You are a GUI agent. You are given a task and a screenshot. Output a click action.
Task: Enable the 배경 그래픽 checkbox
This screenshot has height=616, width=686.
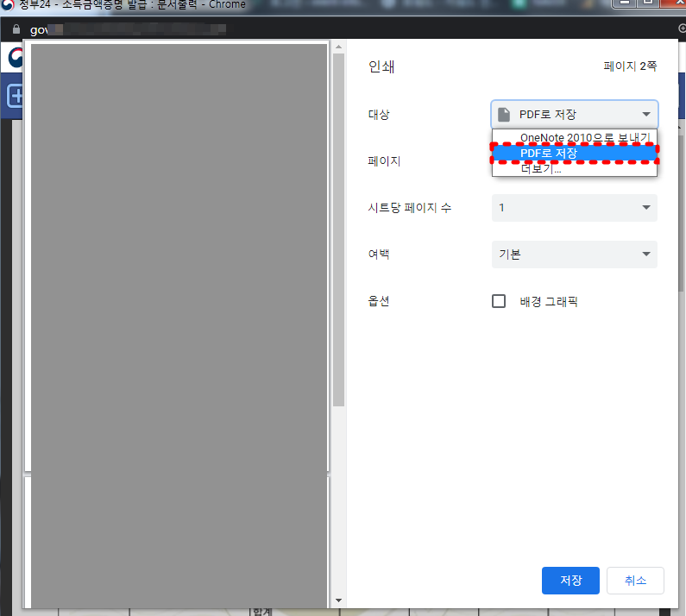pos(499,301)
